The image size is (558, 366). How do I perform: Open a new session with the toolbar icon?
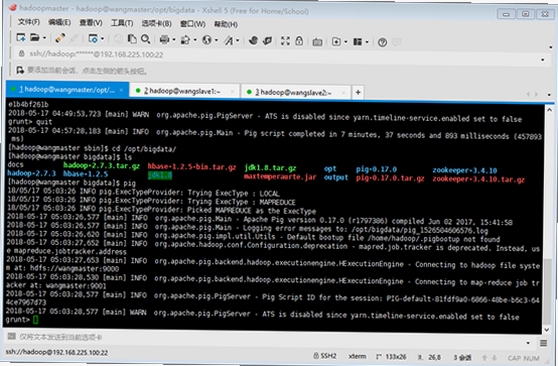click(21, 37)
